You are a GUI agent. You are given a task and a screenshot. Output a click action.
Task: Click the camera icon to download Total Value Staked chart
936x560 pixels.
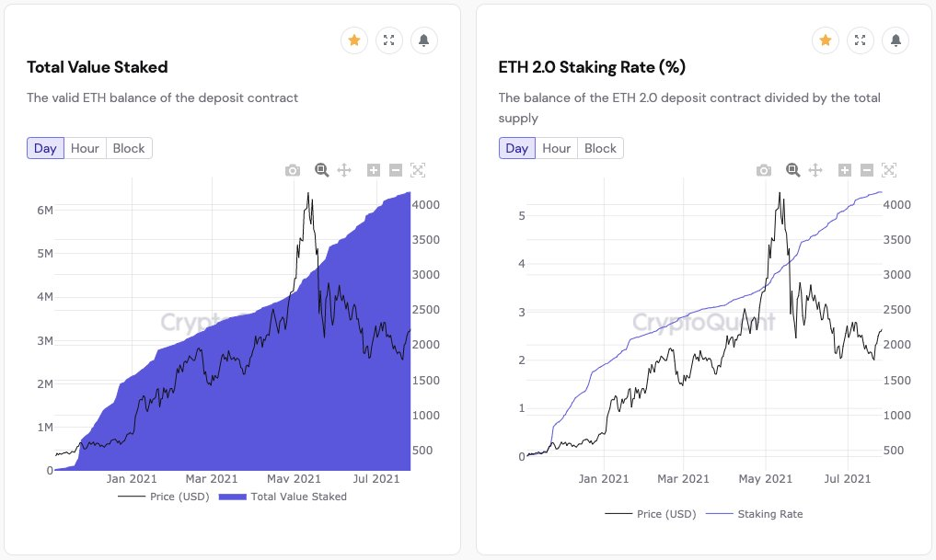[x=292, y=170]
